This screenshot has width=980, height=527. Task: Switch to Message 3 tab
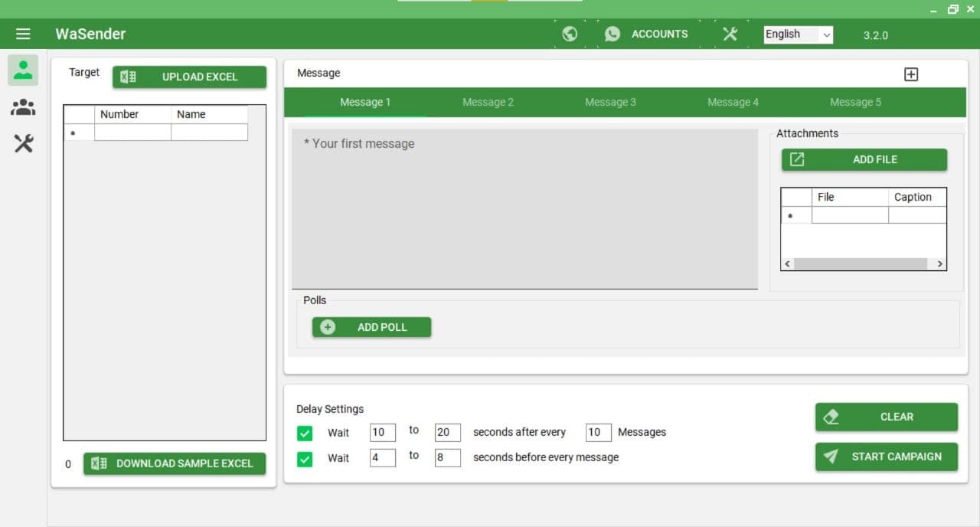[610, 102]
